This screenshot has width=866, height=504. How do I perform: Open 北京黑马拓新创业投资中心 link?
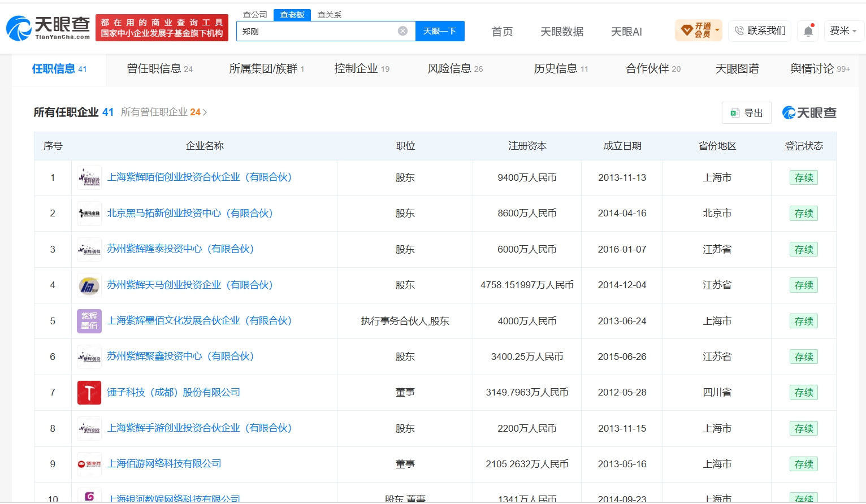pos(190,214)
